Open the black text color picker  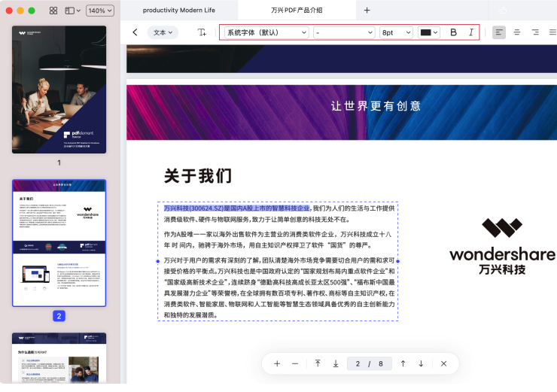428,32
